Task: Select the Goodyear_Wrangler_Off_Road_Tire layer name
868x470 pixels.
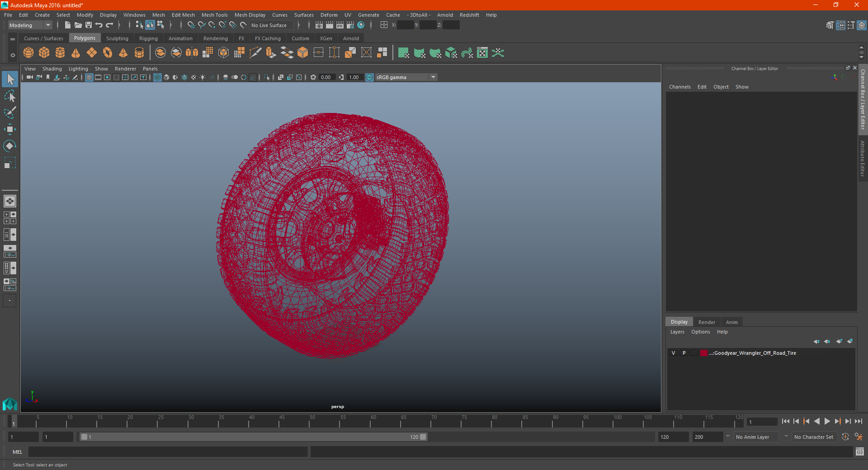Action: [x=752, y=353]
